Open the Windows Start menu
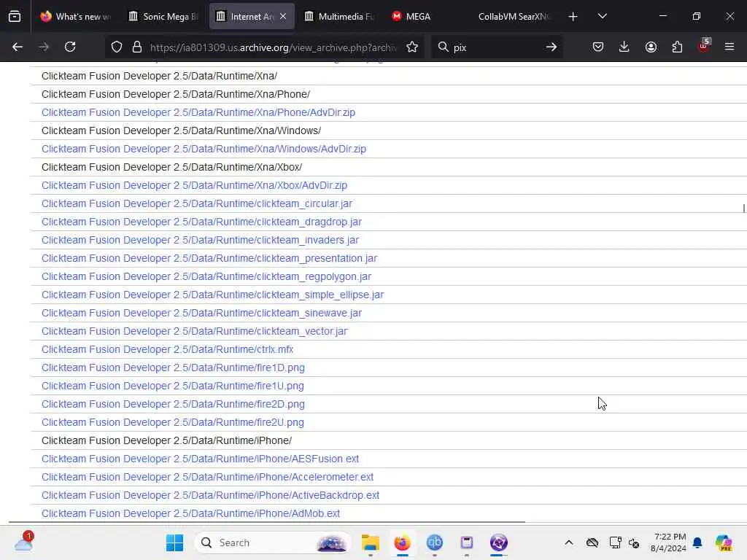The height and width of the screenshot is (560, 747). click(175, 542)
